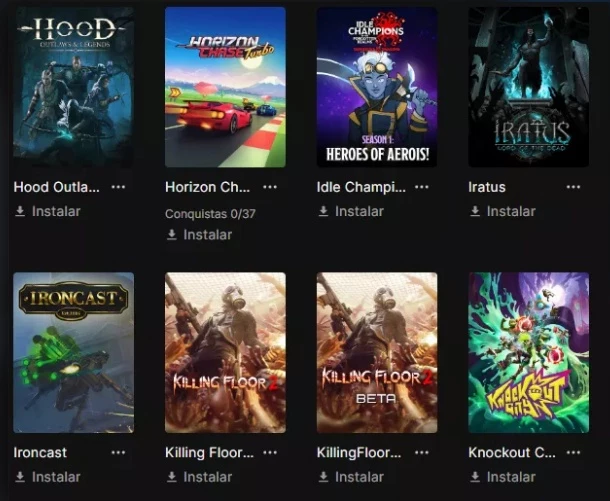Viewport: 610px width, 501px height.
Task: Open the three-dot menu for Idle Champions
Action: click(x=422, y=187)
